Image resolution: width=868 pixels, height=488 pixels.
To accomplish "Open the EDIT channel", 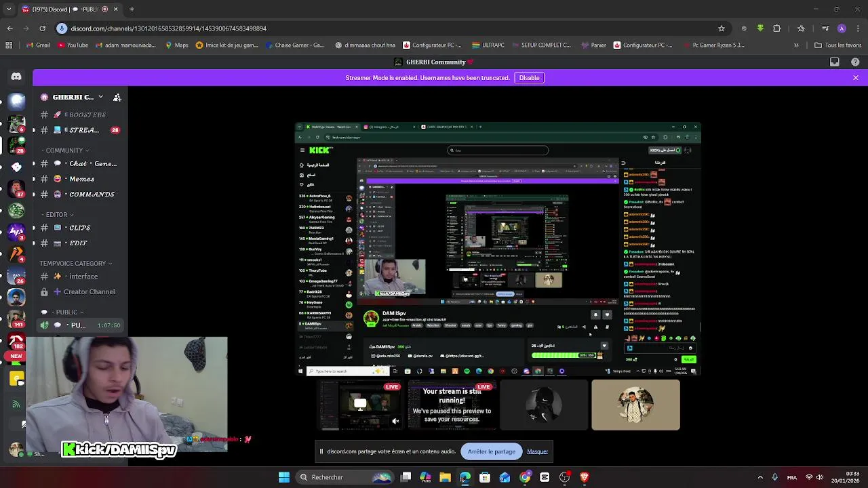I will pyautogui.click(x=80, y=243).
